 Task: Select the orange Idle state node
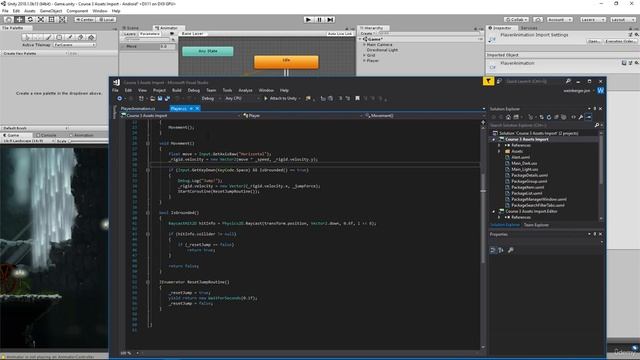(286, 62)
